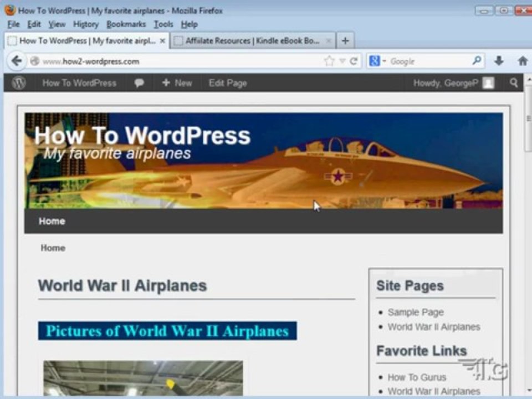The image size is (532, 399).
Task: Maximize the Firefox window
Action: point(504,11)
